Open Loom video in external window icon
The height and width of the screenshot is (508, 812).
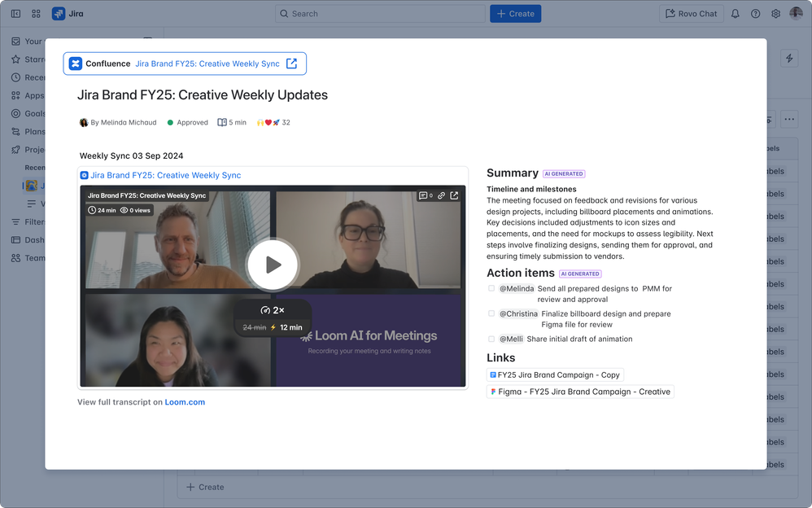click(x=454, y=195)
